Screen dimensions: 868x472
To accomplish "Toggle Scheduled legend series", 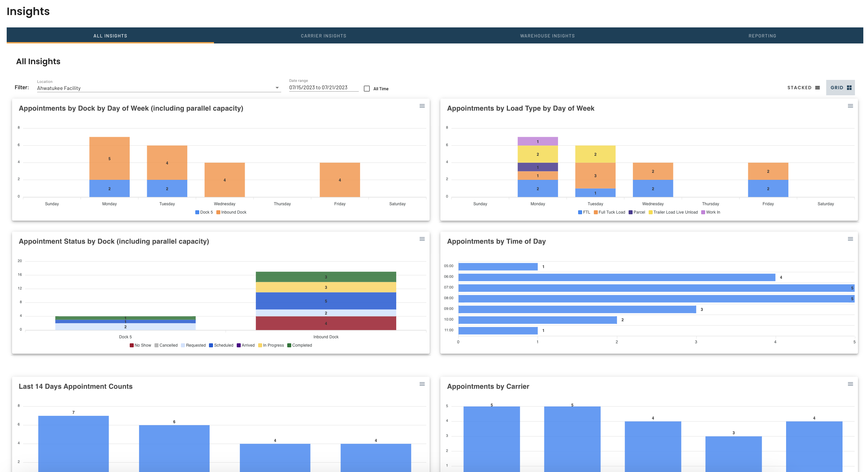I will [x=221, y=345].
